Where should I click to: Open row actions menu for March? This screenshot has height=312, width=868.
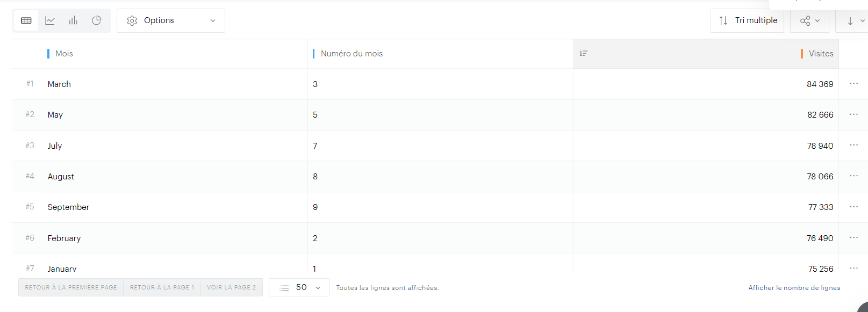tap(853, 84)
